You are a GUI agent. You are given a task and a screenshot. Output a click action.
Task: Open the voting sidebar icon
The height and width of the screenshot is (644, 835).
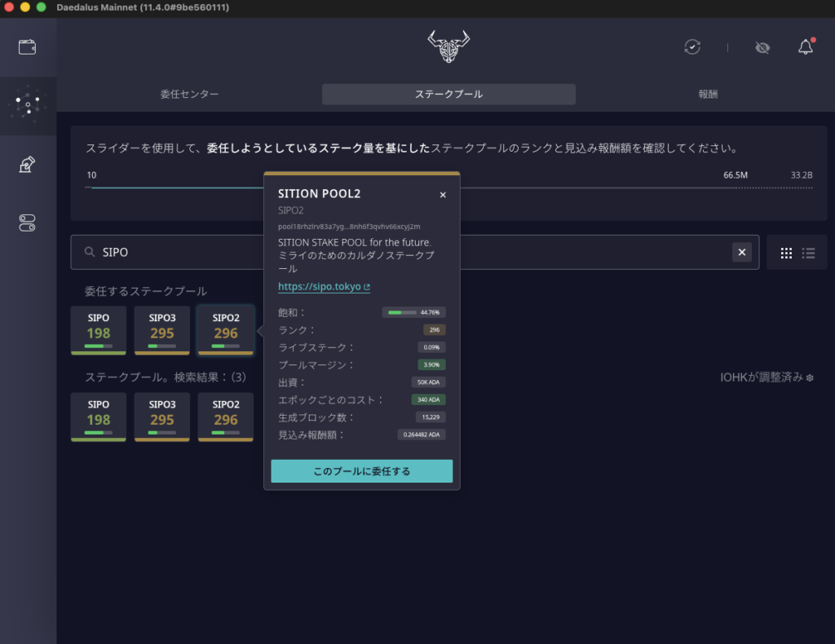(x=27, y=165)
